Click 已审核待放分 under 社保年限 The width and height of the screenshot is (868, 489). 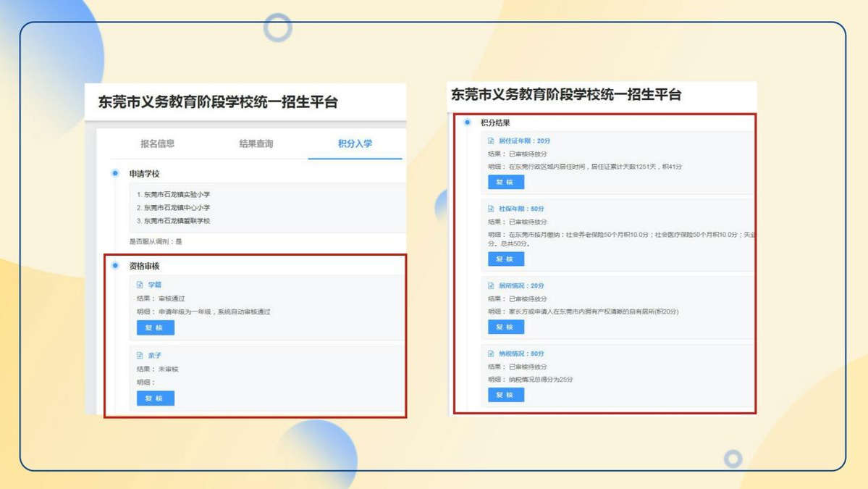(x=528, y=222)
